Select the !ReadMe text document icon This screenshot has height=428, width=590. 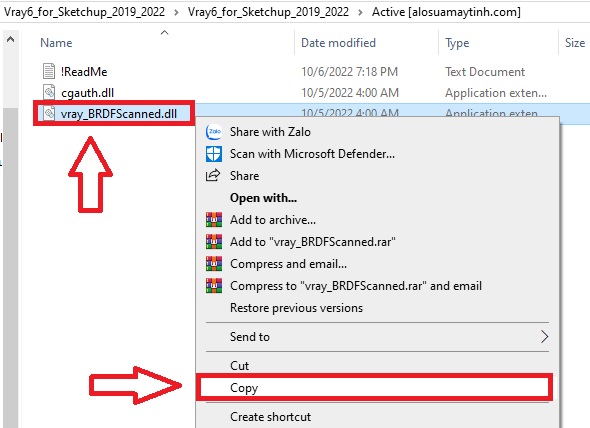(49, 71)
